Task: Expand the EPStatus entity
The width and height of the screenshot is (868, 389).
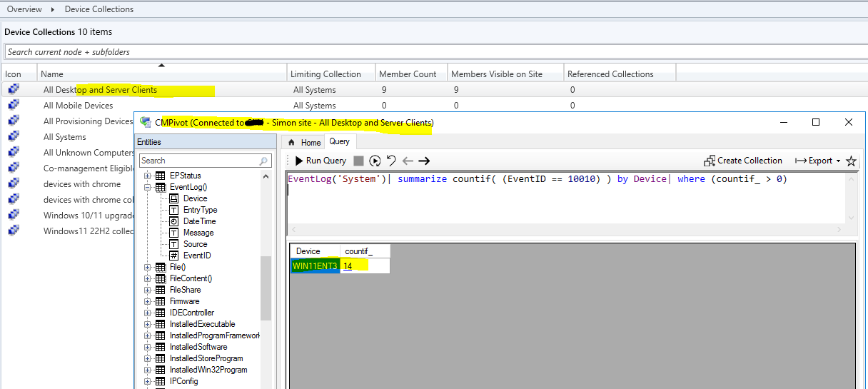Action: [x=148, y=176]
